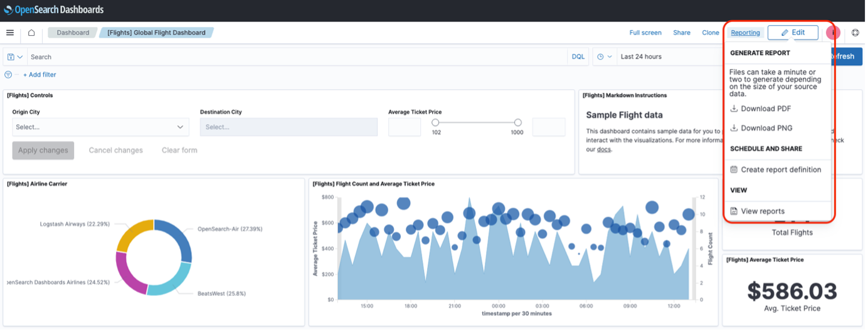868x331 pixels.
Task: Click the [Flights] Average Ticket Price title
Action: click(x=765, y=260)
